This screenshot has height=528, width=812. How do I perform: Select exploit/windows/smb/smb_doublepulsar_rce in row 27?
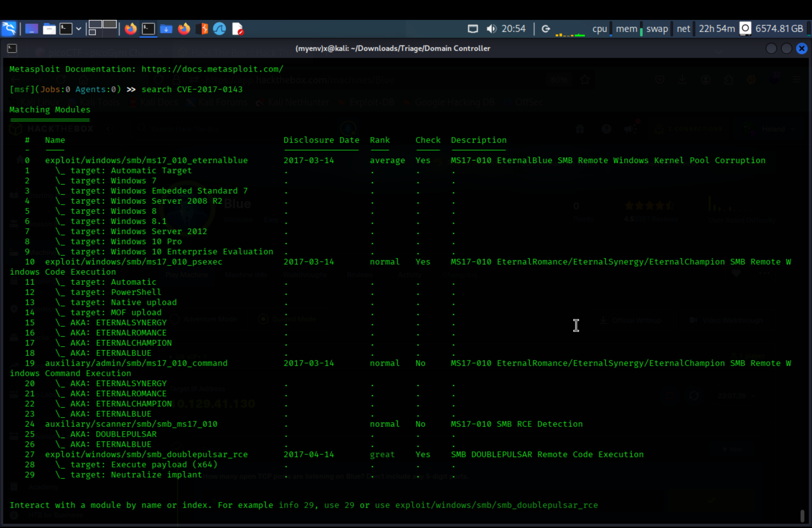(x=146, y=455)
